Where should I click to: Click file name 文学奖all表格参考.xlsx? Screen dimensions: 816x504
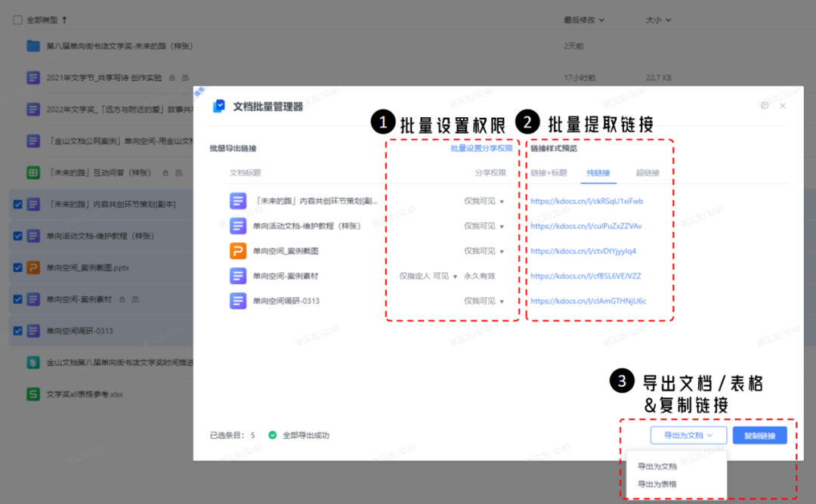85,394
